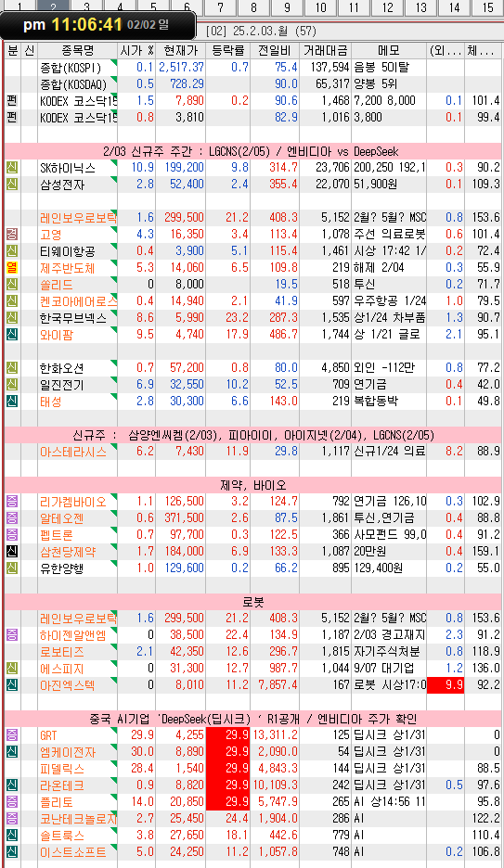Sort by the 등락률 column header
This screenshot has width=504, height=868.
[x=228, y=50]
